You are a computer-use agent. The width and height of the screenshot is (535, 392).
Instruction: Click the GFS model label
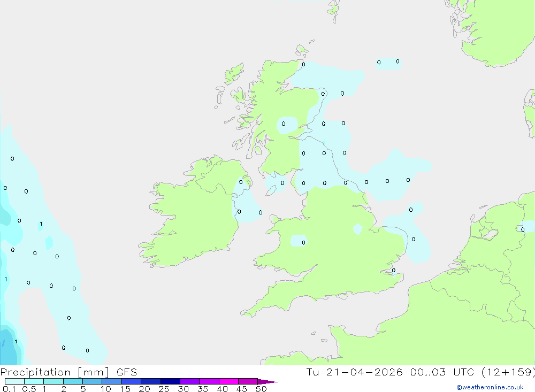(x=127, y=372)
